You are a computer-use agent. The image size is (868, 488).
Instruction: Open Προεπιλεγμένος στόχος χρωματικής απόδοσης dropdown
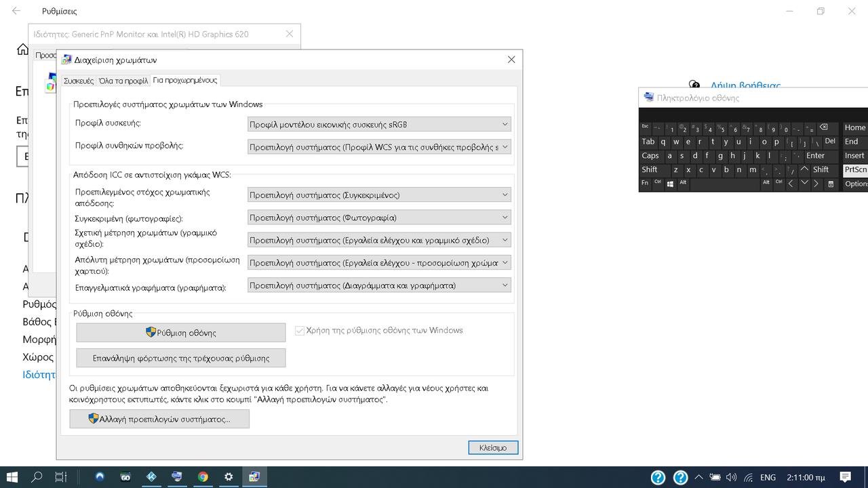[379, 195]
